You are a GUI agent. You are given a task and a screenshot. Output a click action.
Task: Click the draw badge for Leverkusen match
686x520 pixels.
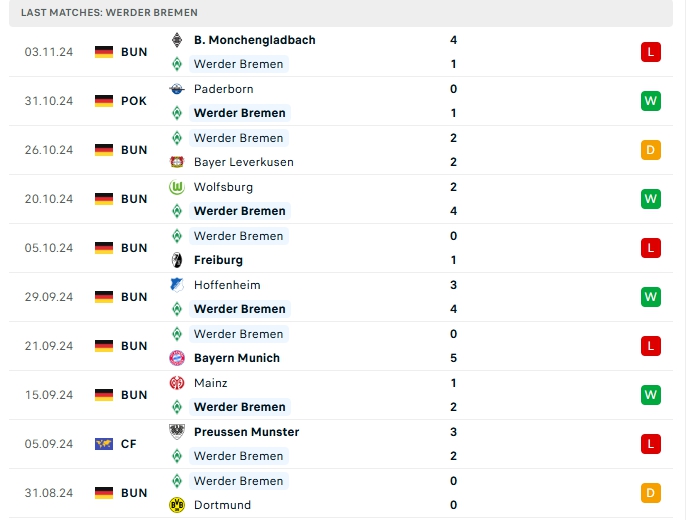click(651, 150)
